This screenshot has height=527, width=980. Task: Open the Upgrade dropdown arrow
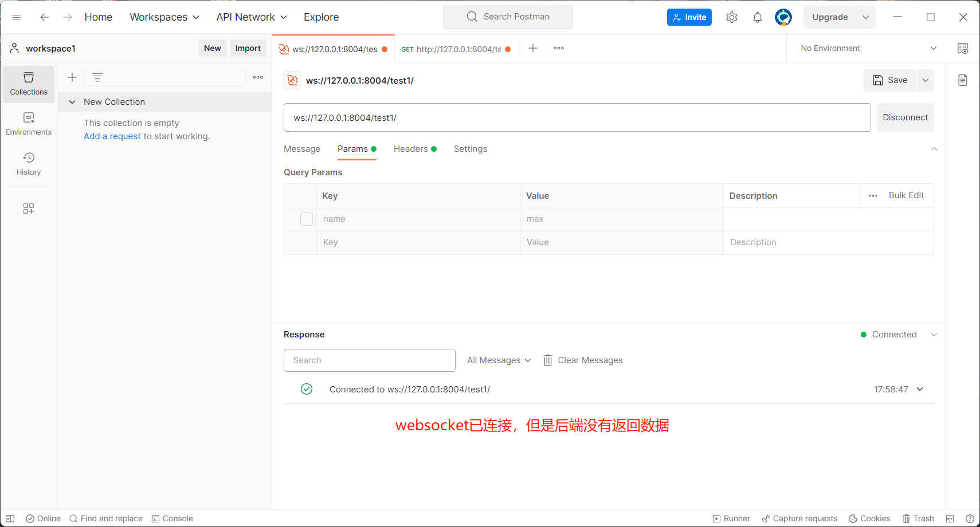coord(866,17)
